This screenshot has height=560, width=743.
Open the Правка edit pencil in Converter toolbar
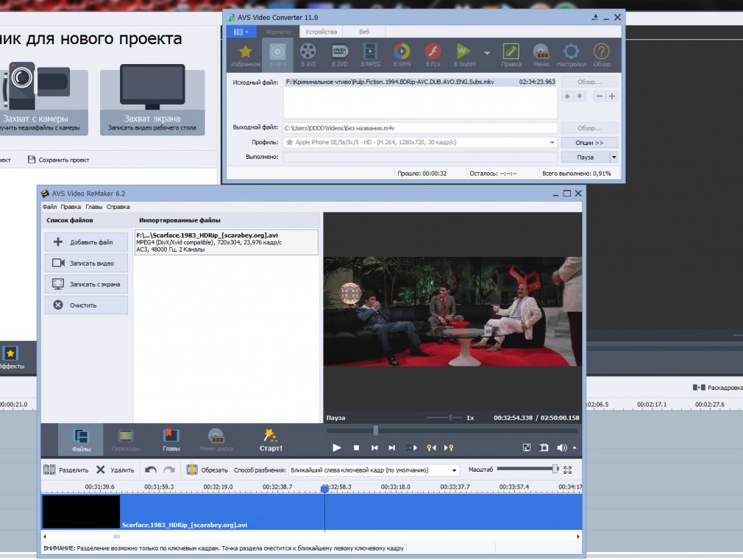pyautogui.click(x=511, y=55)
